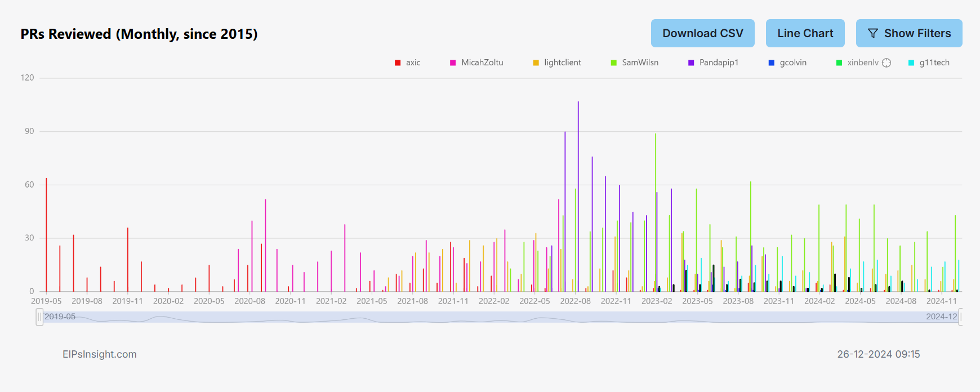The image size is (980, 392).
Task: Click the funnel icon in Show Filters
Action: [x=872, y=33]
